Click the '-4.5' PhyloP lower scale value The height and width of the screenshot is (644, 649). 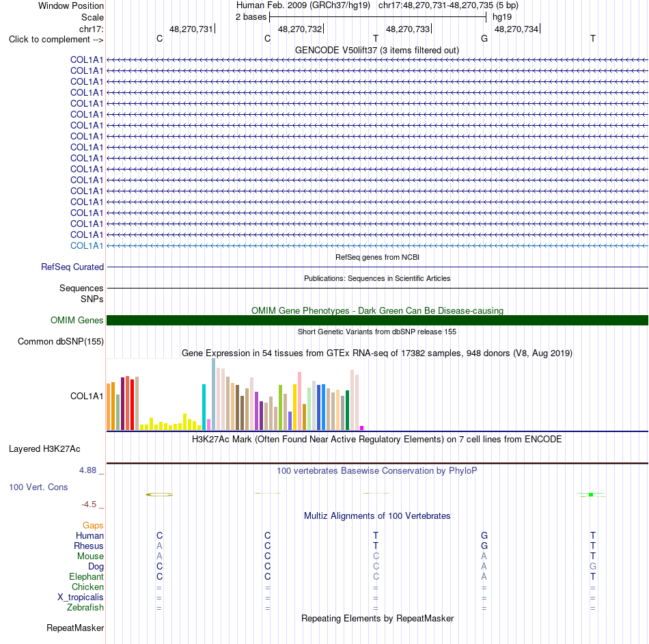click(x=89, y=505)
